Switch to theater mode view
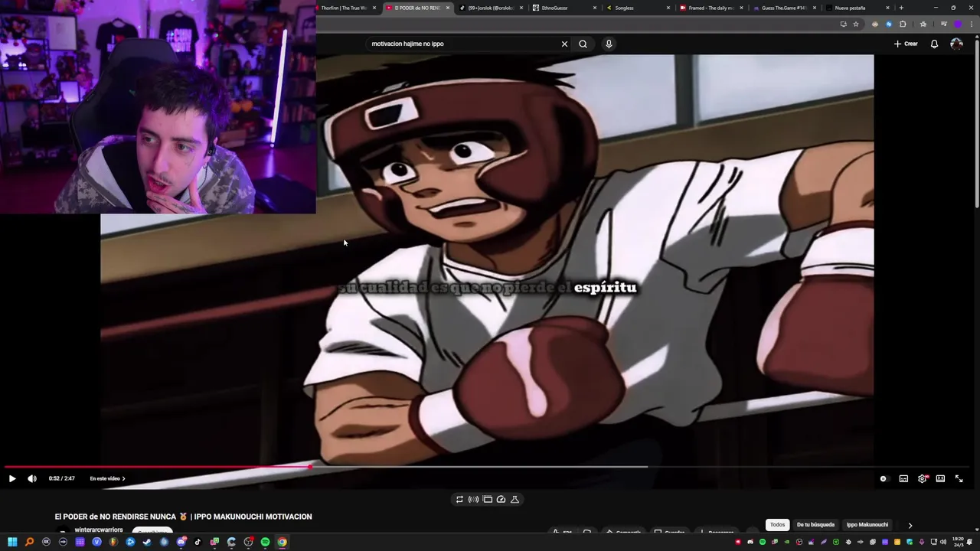This screenshot has height=551, width=980. tap(940, 478)
